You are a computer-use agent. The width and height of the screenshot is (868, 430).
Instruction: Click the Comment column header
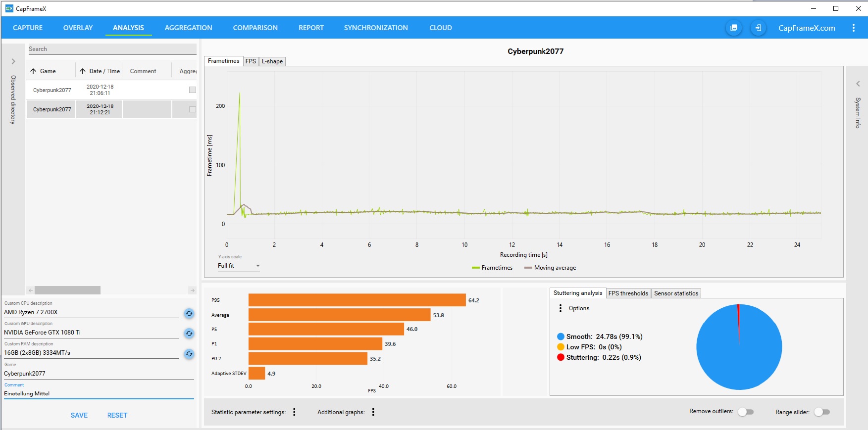[143, 71]
